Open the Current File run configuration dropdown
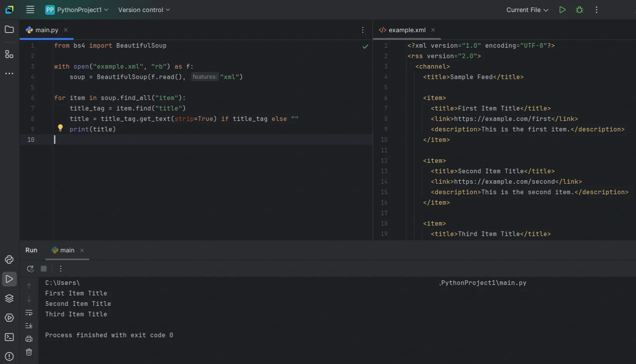636x364 pixels. (527, 10)
